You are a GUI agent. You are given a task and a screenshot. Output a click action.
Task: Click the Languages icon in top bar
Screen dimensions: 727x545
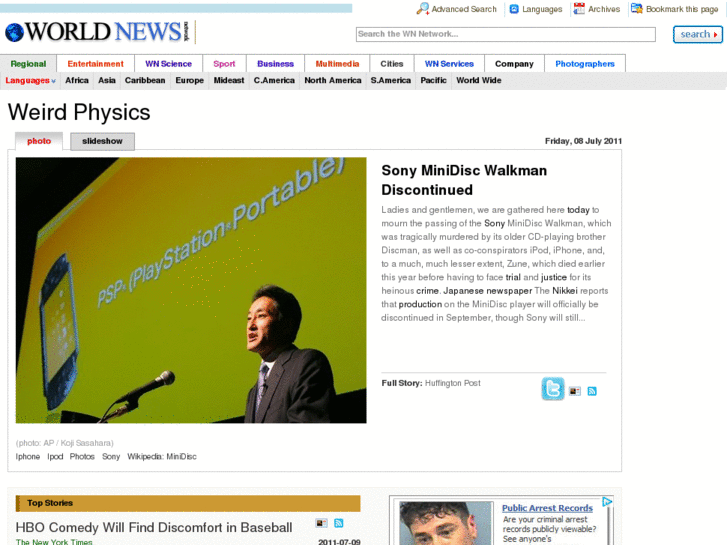tap(514, 9)
